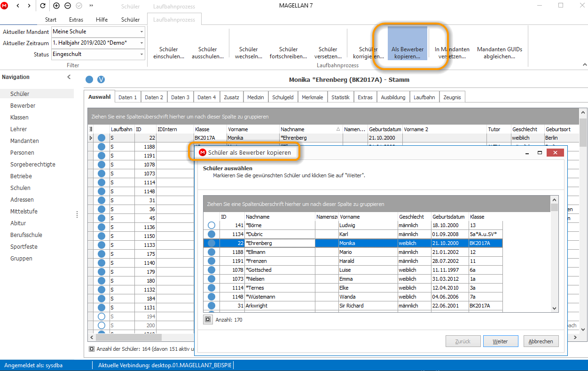Maximize the Schüler als Bewerber kopieren dialog
The height and width of the screenshot is (371, 588).
click(x=540, y=152)
